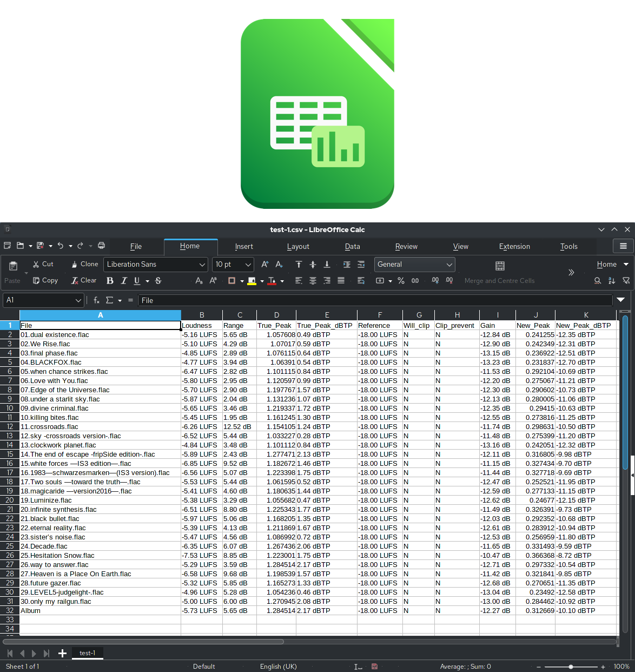Switch to the Insert tab
Image resolution: width=635 pixels, height=672 pixels.
click(244, 247)
